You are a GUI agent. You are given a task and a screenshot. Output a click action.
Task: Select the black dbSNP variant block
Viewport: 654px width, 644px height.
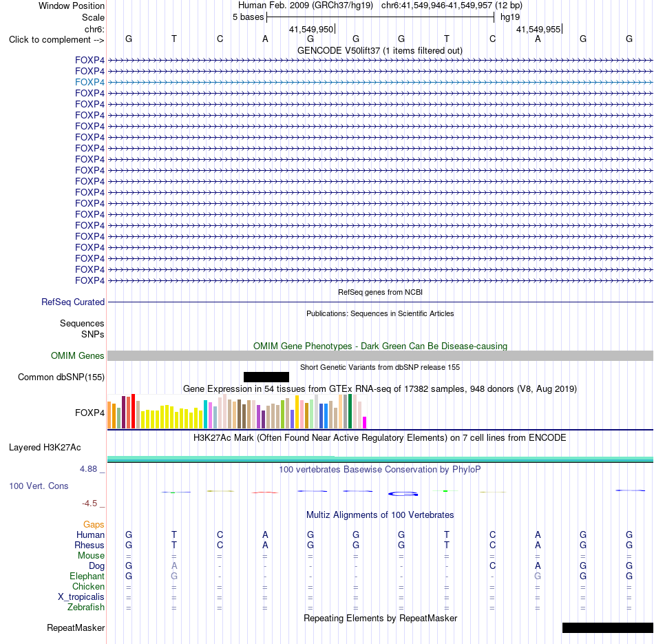tap(266, 377)
